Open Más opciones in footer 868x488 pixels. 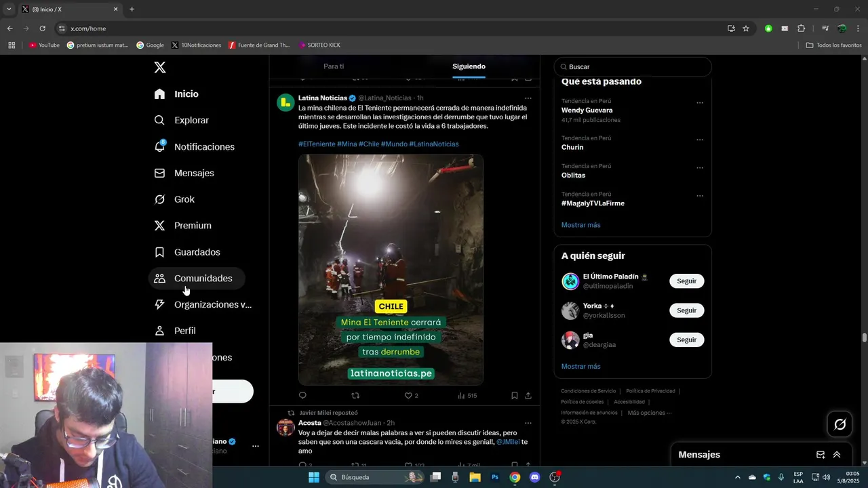(x=650, y=413)
